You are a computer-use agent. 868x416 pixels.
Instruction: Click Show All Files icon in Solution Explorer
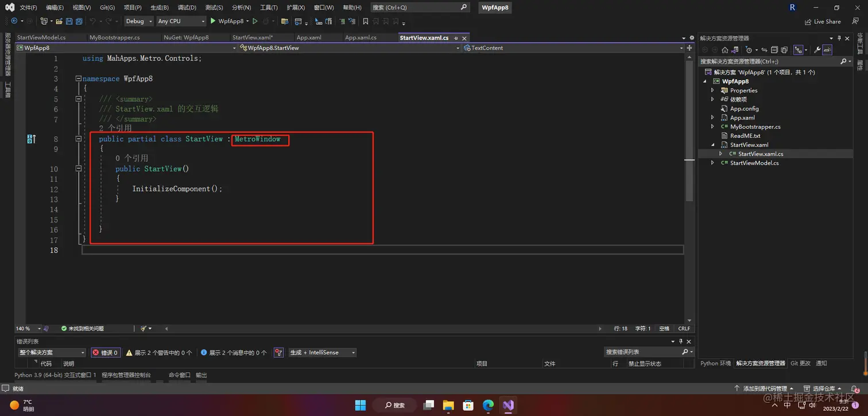[784, 50]
